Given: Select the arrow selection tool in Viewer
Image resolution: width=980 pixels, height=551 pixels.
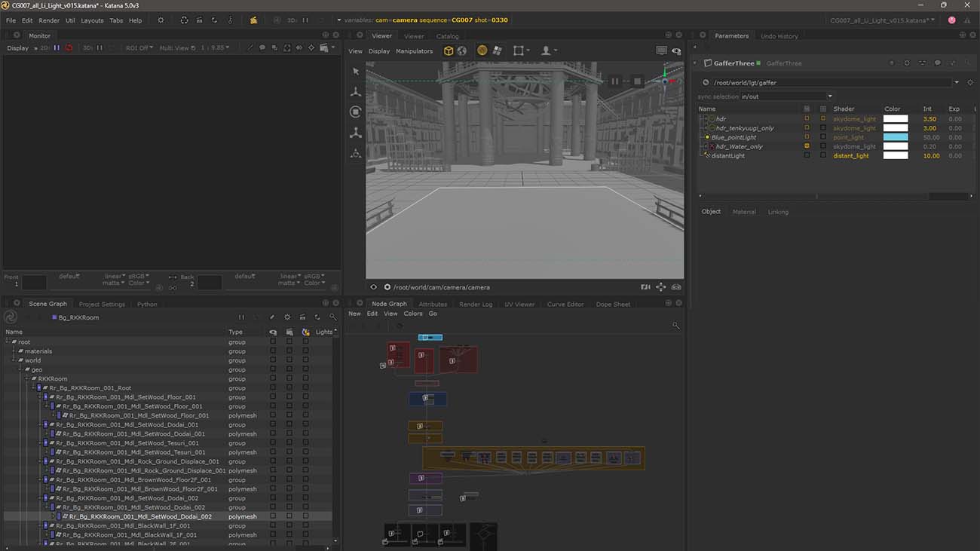Looking at the screenshot, I should [356, 72].
